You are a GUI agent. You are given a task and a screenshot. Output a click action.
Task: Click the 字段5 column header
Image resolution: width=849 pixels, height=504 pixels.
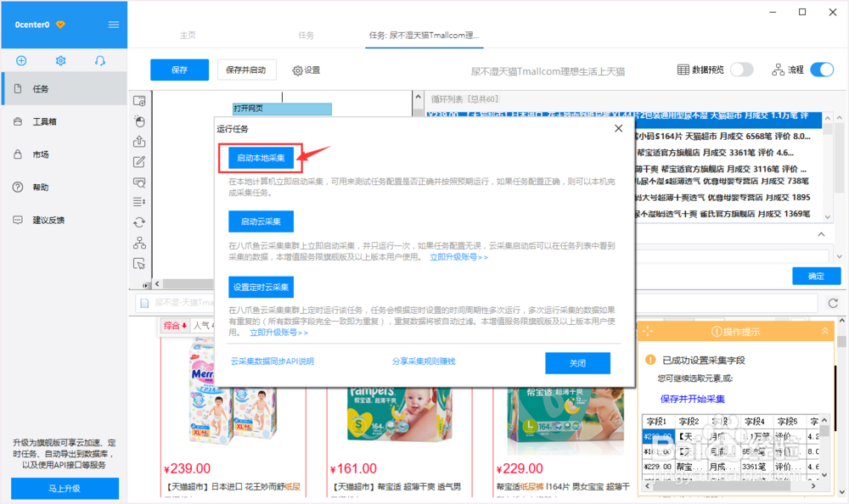pos(788,421)
